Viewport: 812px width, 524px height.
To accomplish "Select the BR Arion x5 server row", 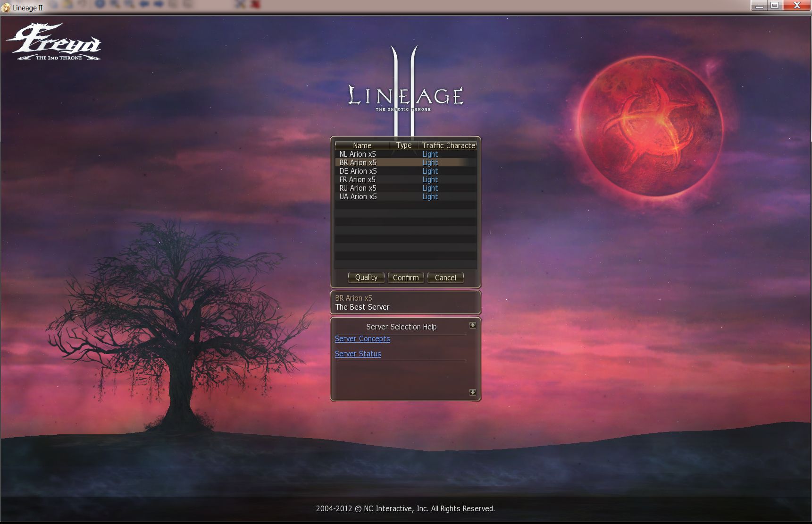I will click(358, 163).
